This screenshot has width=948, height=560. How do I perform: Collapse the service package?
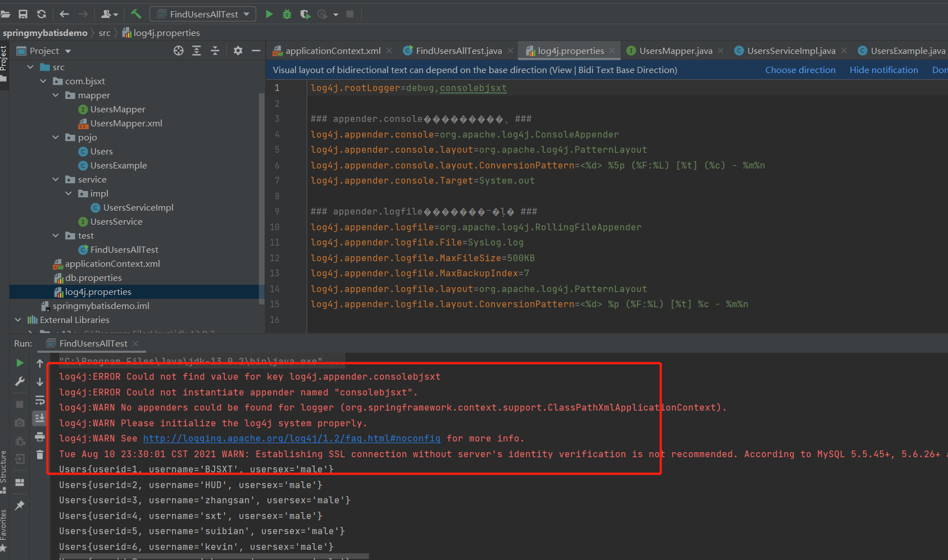tap(56, 179)
